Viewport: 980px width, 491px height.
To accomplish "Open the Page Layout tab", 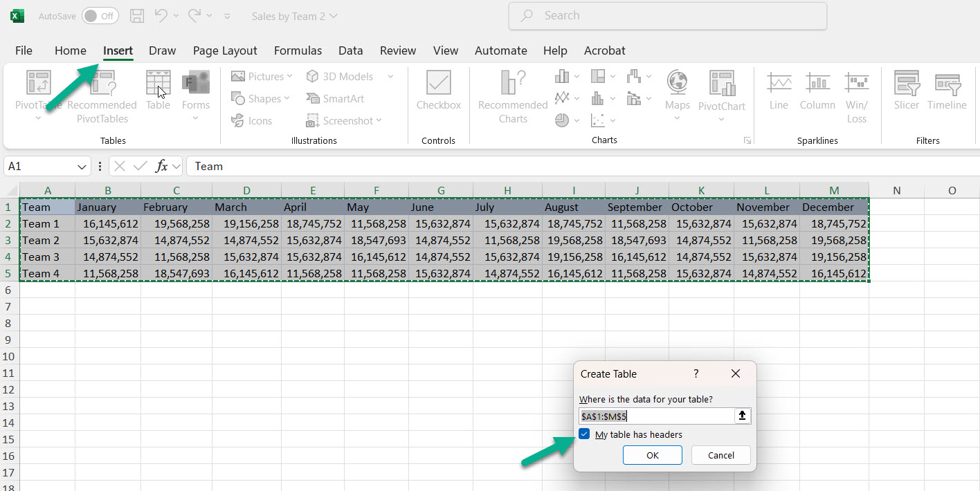I will click(225, 50).
